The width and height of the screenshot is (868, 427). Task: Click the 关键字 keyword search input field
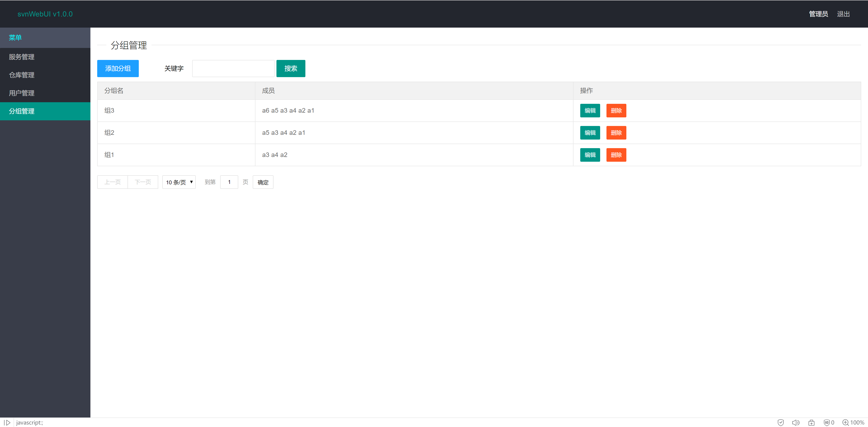pos(233,68)
